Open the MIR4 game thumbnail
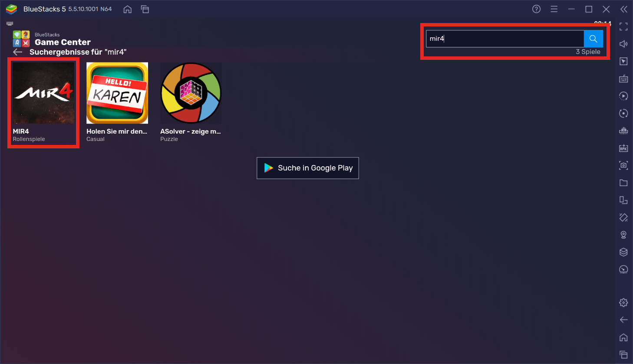Viewport: 633px width, 364px height. [43, 93]
